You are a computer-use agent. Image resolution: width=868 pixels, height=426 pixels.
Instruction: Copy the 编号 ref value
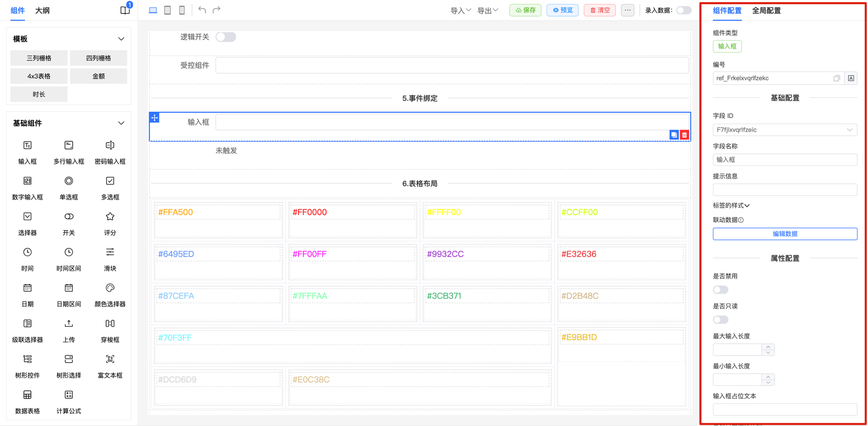(x=836, y=79)
